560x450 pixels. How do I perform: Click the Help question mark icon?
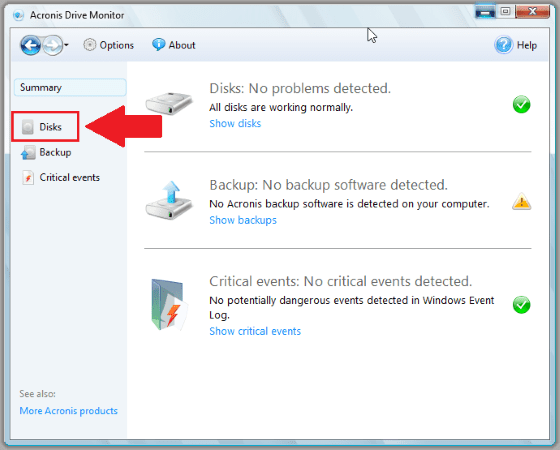pos(504,45)
